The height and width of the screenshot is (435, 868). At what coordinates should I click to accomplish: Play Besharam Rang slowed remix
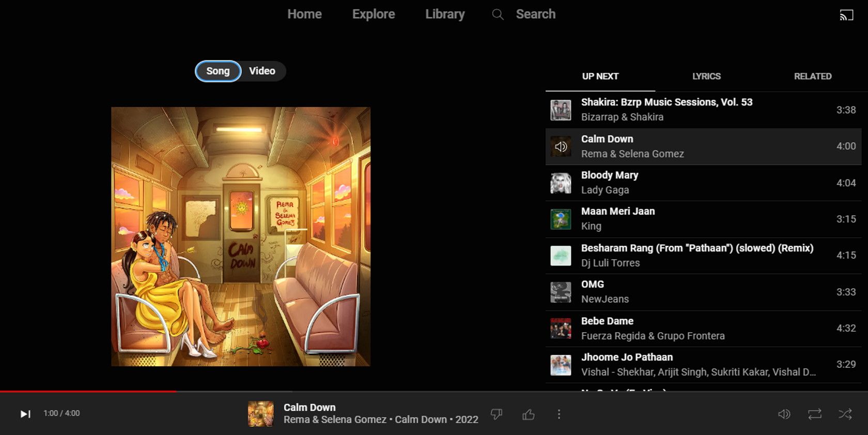coord(703,256)
